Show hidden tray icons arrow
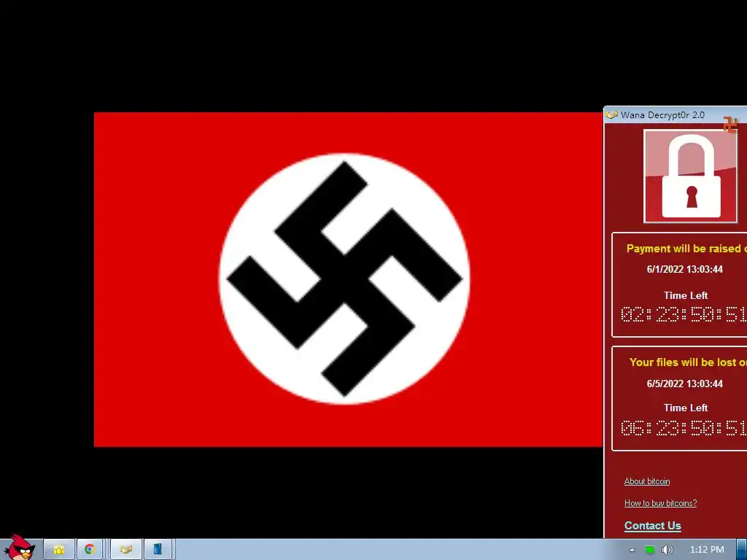The image size is (747, 560). 632,550
